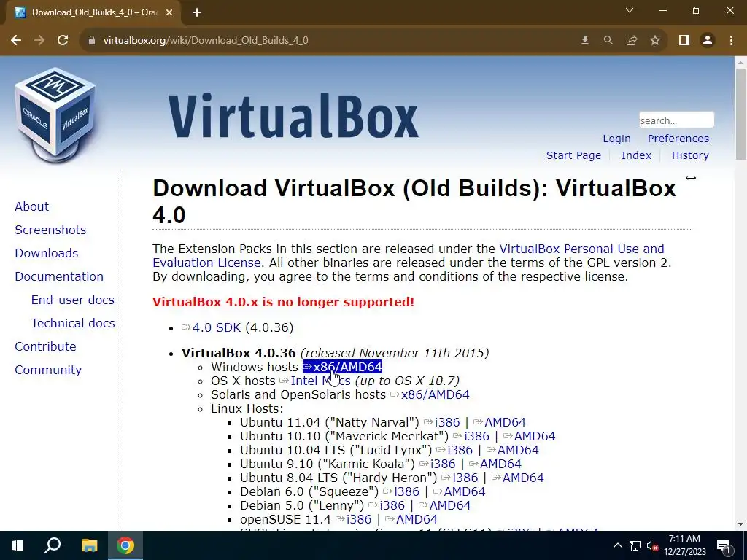This screenshot has width=747, height=560.
Task: Close the Download_Old_Builds_4_0 tab
Action: coord(169,12)
